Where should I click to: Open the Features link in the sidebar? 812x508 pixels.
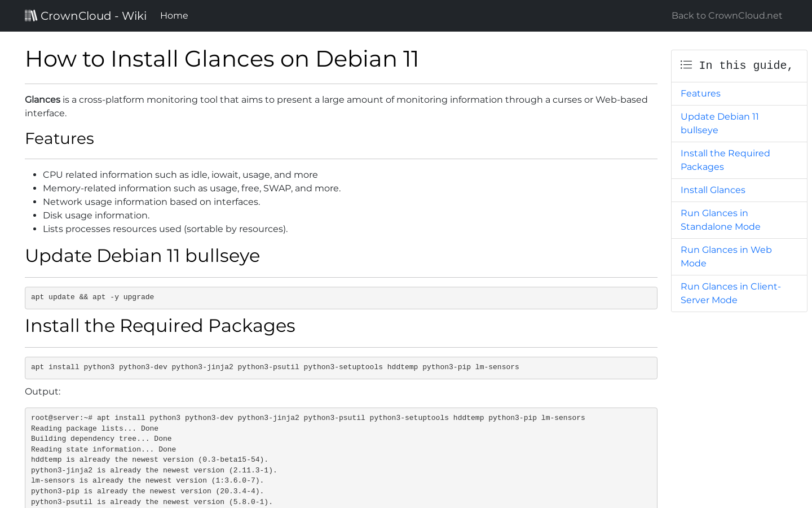(x=700, y=93)
